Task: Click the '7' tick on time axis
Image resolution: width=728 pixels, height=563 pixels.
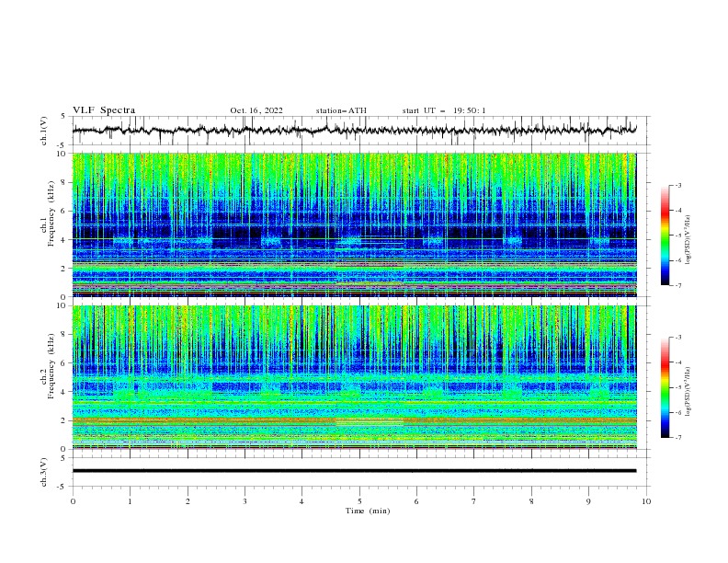Action: point(474,501)
